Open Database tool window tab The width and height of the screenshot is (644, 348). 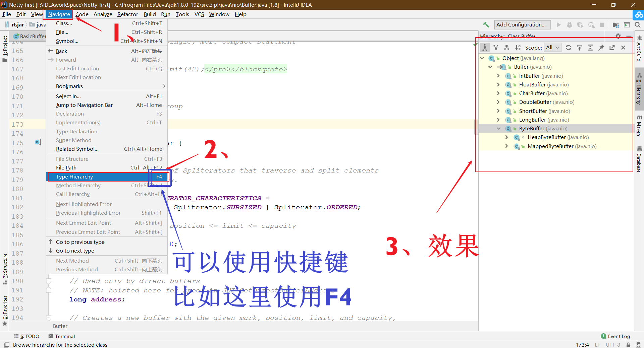click(639, 159)
